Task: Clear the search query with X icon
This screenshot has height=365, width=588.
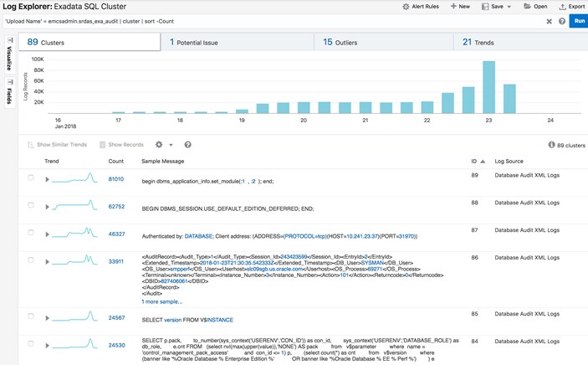Action: [x=550, y=22]
